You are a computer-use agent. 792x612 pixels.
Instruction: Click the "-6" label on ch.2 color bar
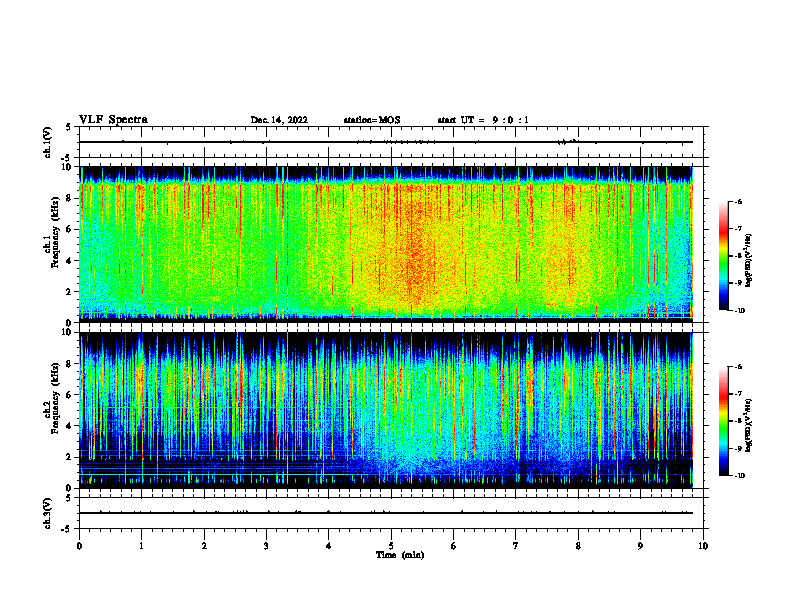click(x=738, y=367)
